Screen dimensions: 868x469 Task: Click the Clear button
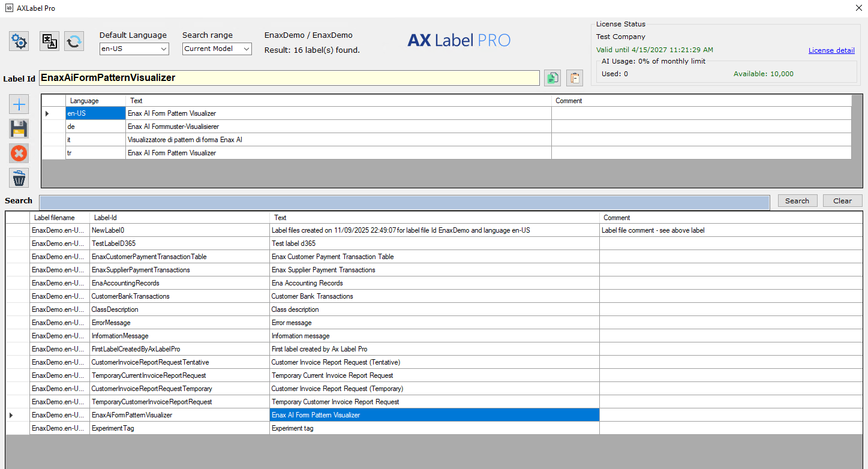(842, 201)
